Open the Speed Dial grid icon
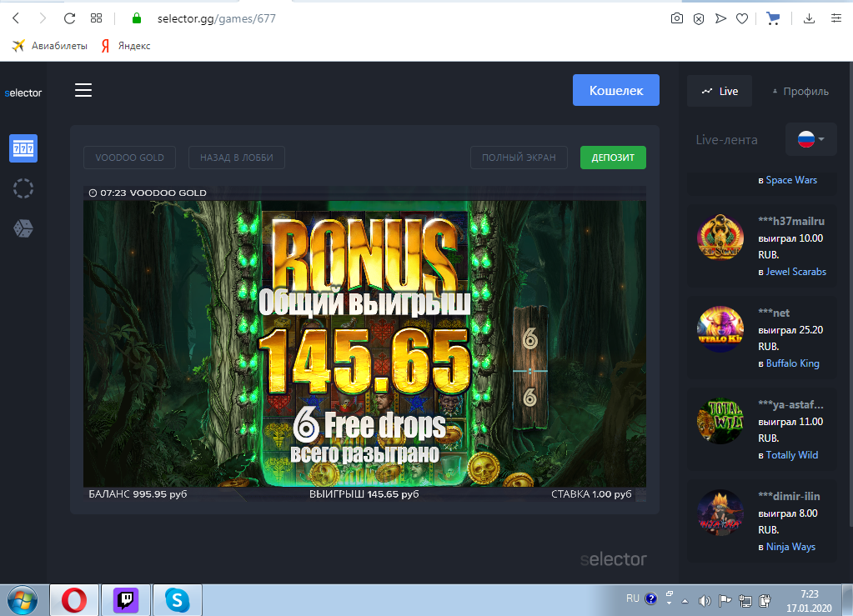This screenshot has width=853, height=616. click(x=96, y=18)
